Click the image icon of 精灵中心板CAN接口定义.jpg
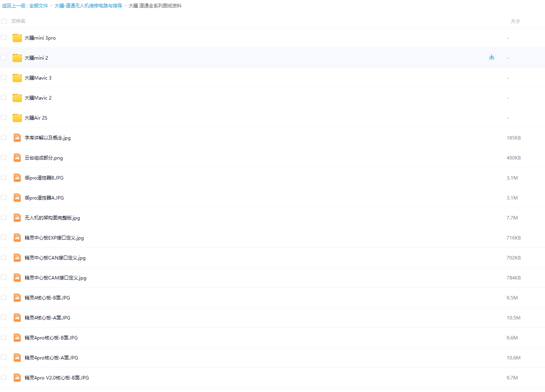This screenshot has height=392, width=545. [17, 258]
